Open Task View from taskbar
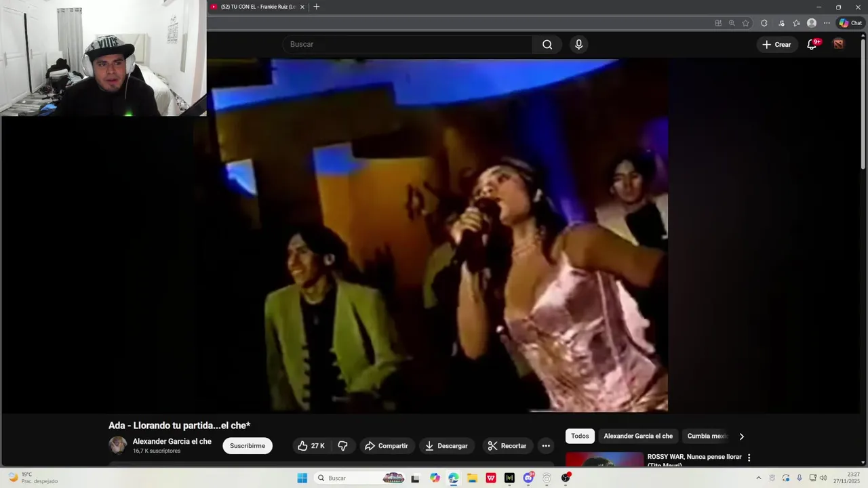 pyautogui.click(x=415, y=478)
